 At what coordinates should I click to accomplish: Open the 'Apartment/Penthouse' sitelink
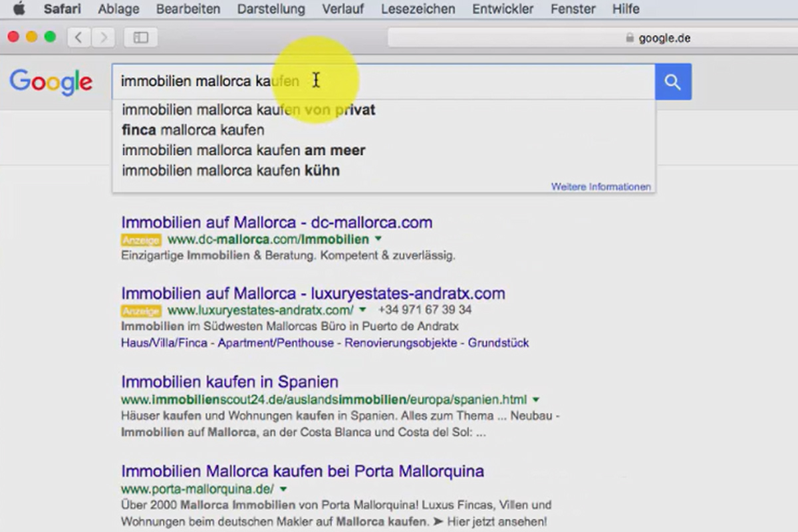(x=276, y=343)
